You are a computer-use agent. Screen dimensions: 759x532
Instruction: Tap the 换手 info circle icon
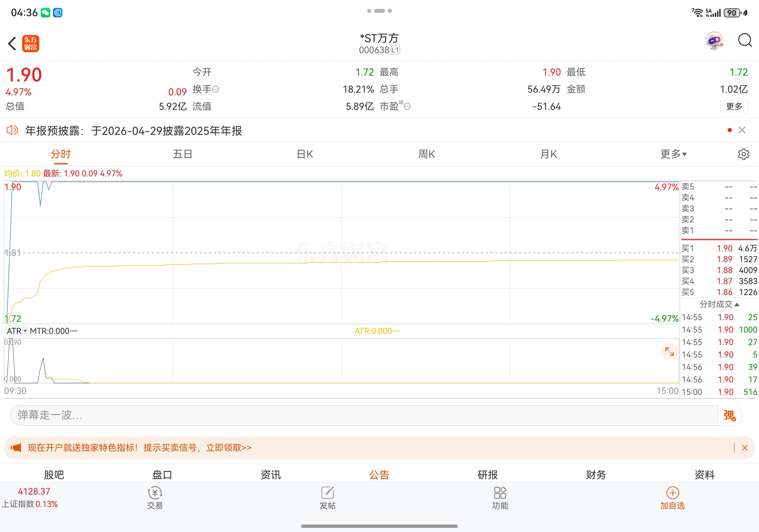coord(215,89)
